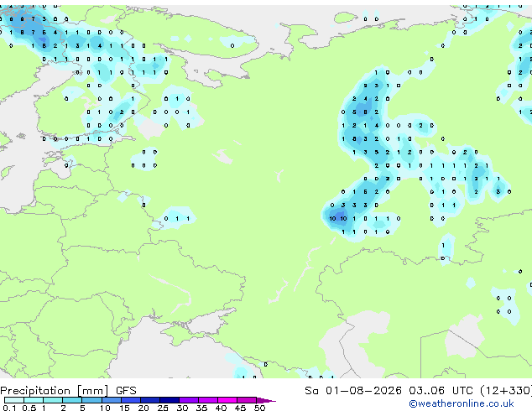Click the '25' legend scale label

(163, 408)
